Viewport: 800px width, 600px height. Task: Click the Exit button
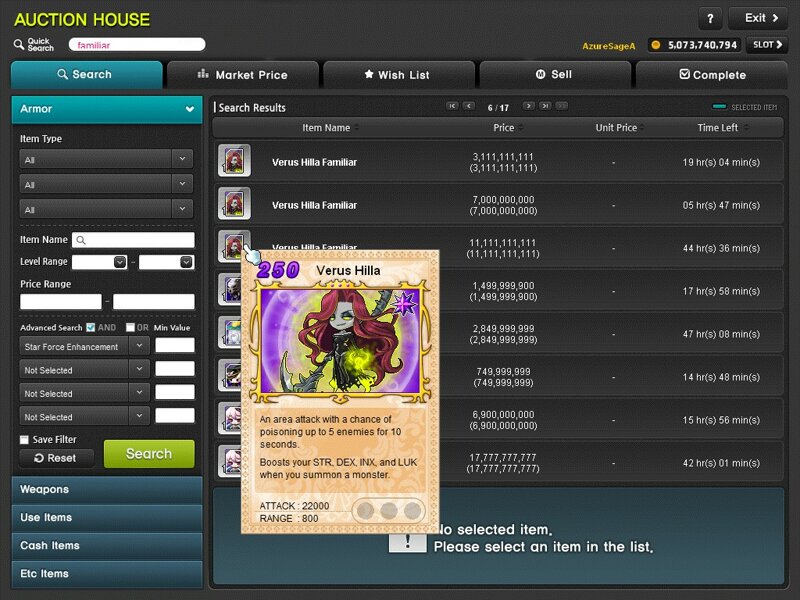click(758, 18)
